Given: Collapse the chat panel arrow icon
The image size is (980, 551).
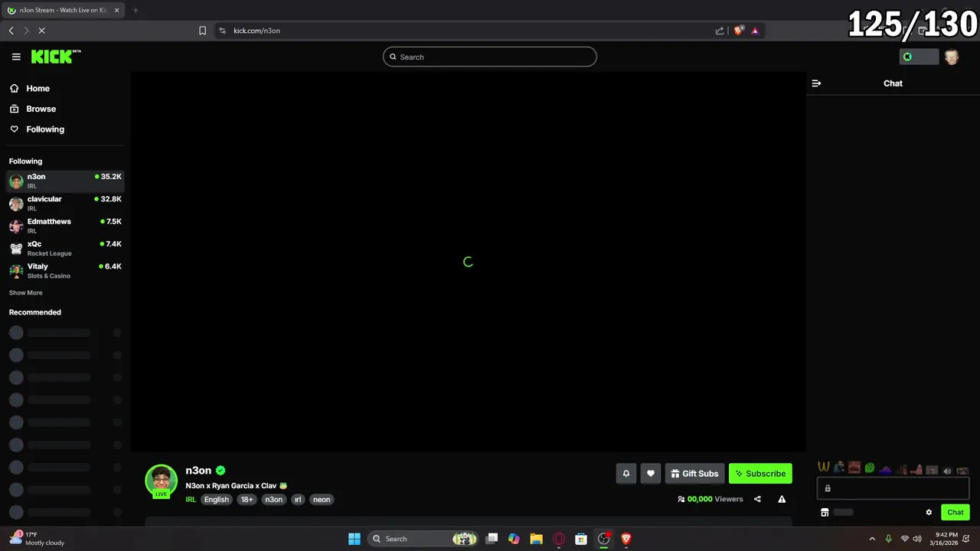Looking at the screenshot, I should [816, 83].
